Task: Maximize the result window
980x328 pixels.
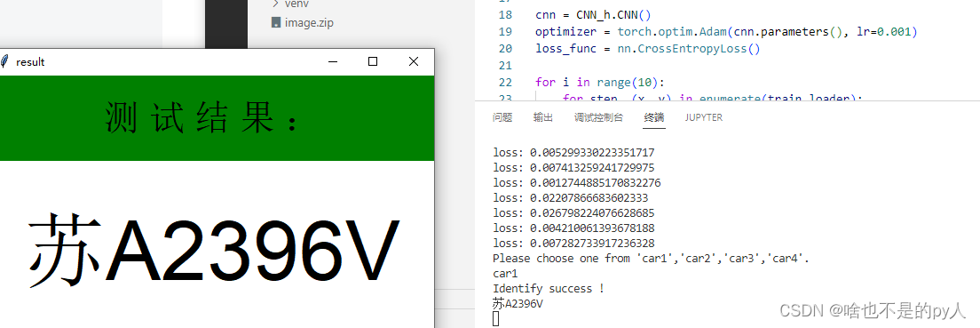Action: (x=373, y=61)
